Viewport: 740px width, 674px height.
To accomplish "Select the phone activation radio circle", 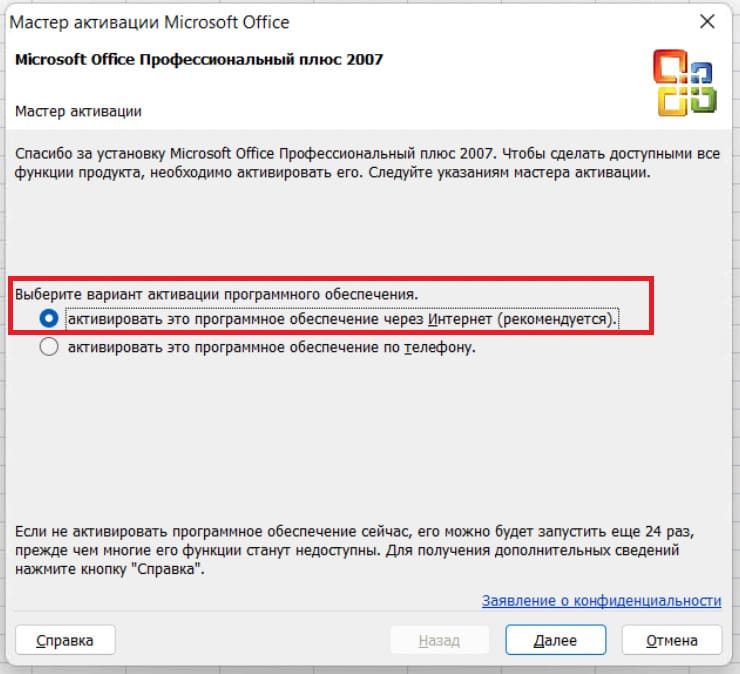I will [x=48, y=348].
